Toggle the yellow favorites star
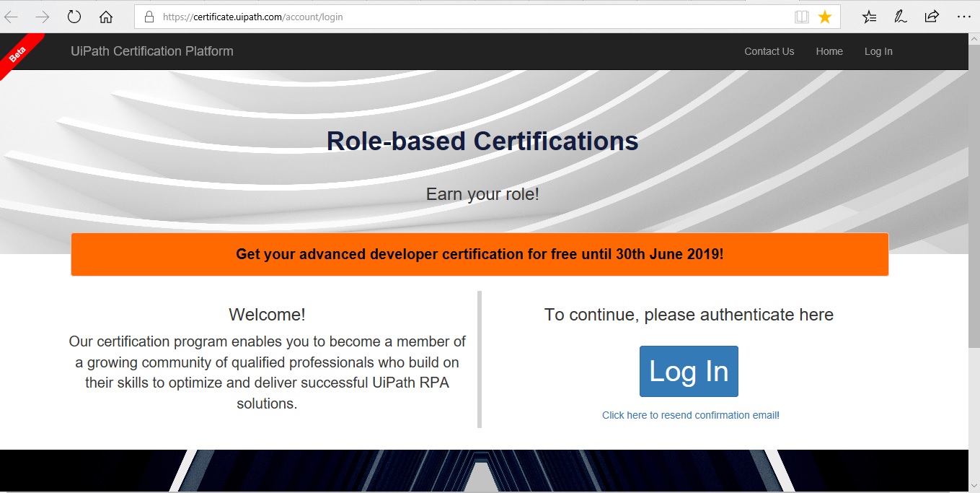The height and width of the screenshot is (493, 980). click(824, 16)
